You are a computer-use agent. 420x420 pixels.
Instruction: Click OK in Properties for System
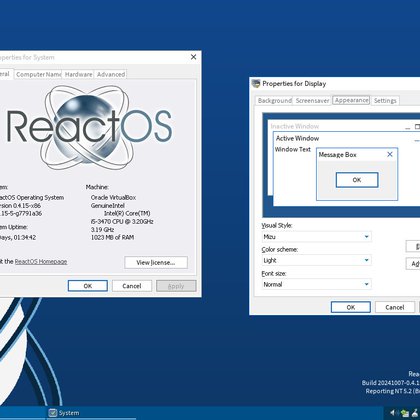click(x=88, y=286)
